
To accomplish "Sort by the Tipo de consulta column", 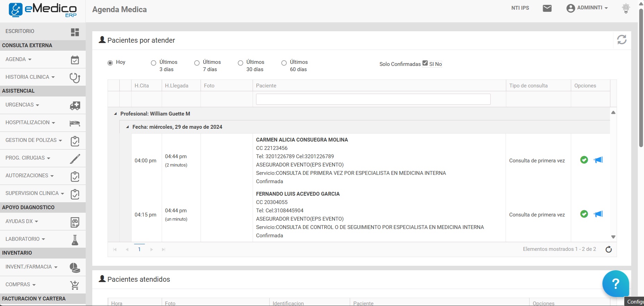I will tap(528, 86).
